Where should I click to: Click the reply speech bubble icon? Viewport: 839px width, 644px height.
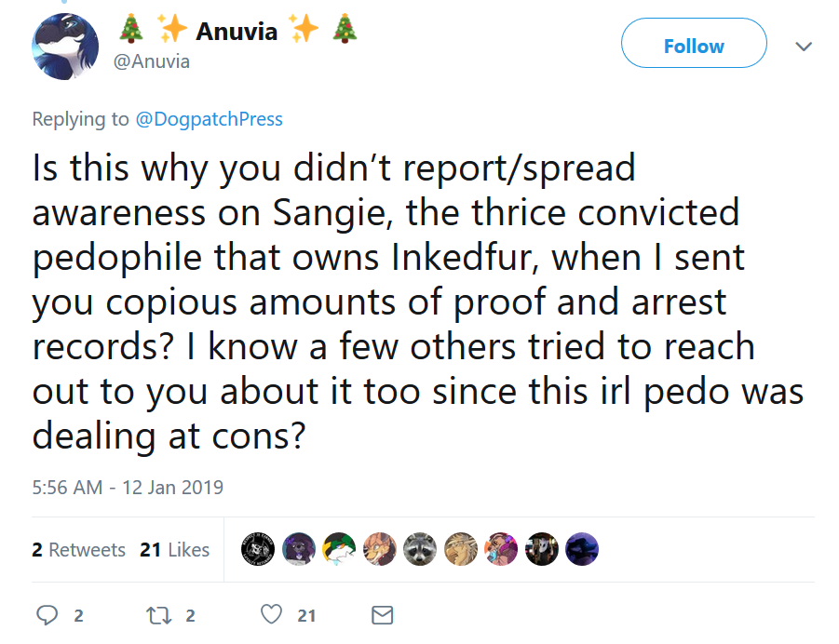(x=47, y=615)
